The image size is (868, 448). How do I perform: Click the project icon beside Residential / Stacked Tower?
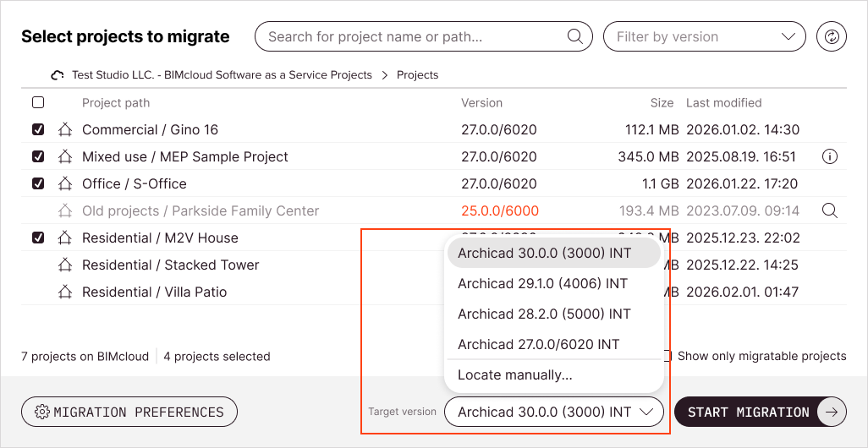pyautogui.click(x=65, y=265)
